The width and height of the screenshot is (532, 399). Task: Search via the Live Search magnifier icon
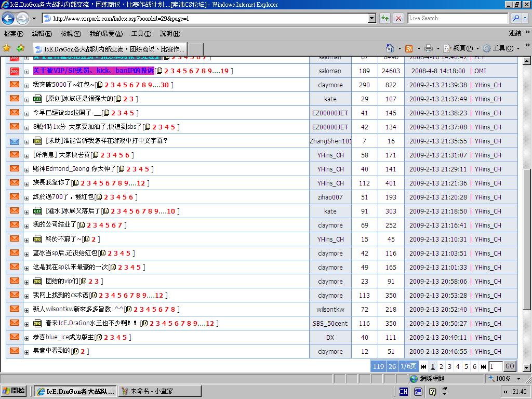516,18
